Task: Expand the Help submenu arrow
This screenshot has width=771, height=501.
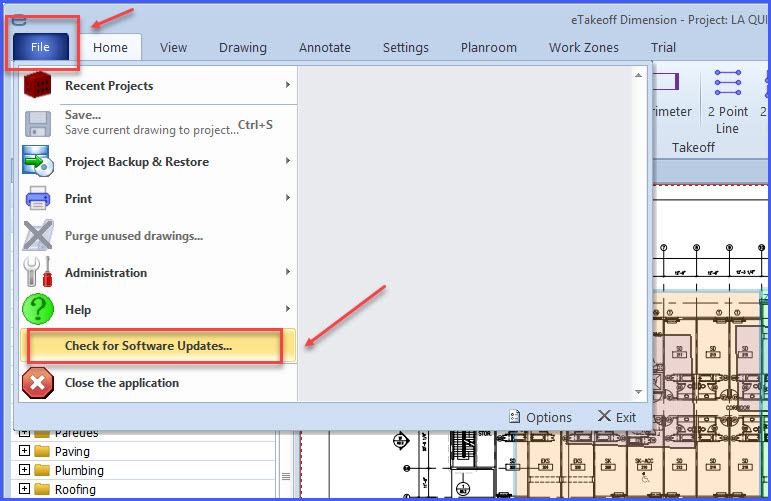Action: [288, 309]
